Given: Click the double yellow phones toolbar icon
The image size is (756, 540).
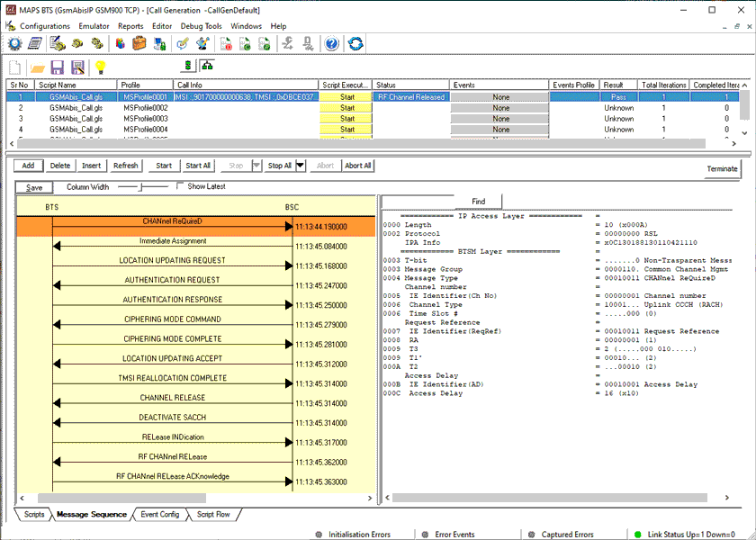Looking at the screenshot, I should pyautogui.click(x=97, y=44).
